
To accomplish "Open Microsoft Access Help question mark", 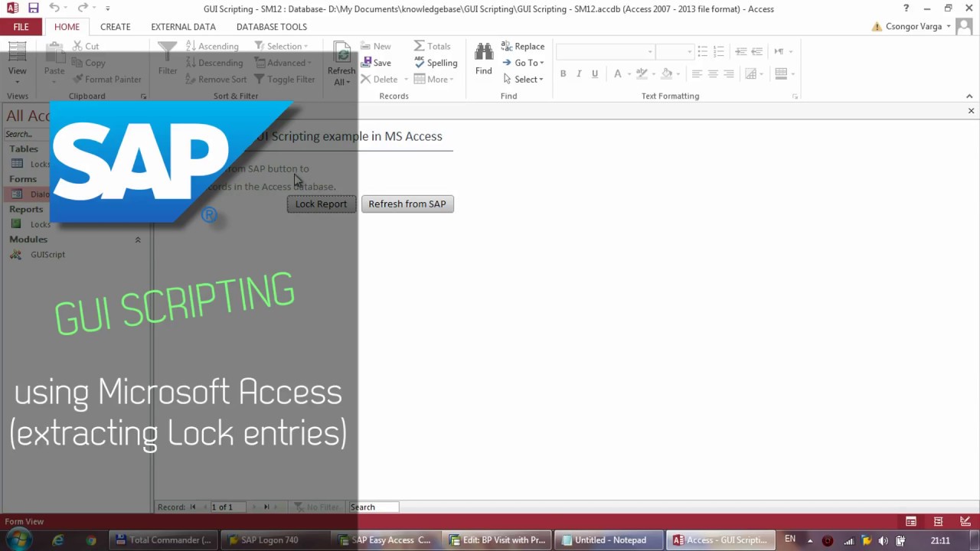I will 906,8.
